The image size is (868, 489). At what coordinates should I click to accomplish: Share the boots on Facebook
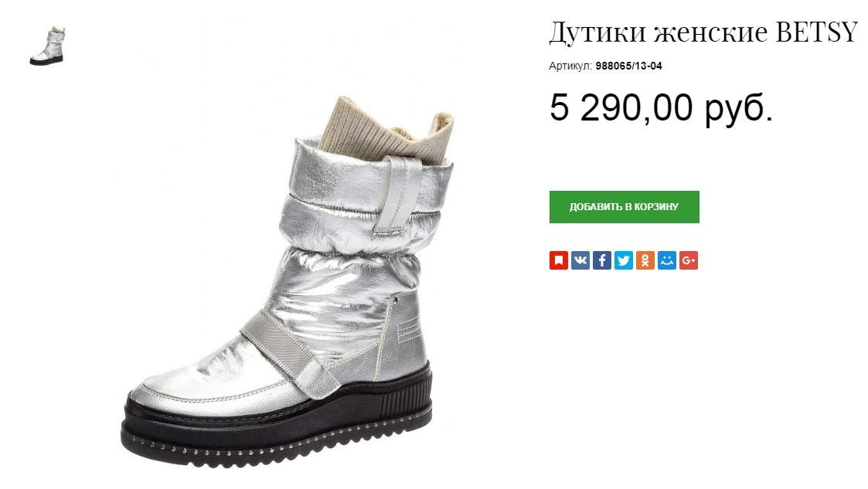pyautogui.click(x=602, y=260)
